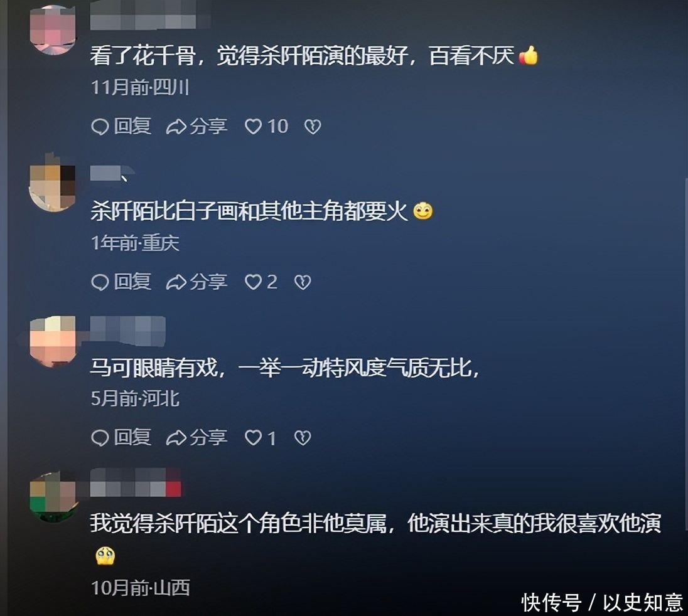The image size is (688, 616).
Task: Share the comment posted 11 months ago
Action: click(196, 126)
